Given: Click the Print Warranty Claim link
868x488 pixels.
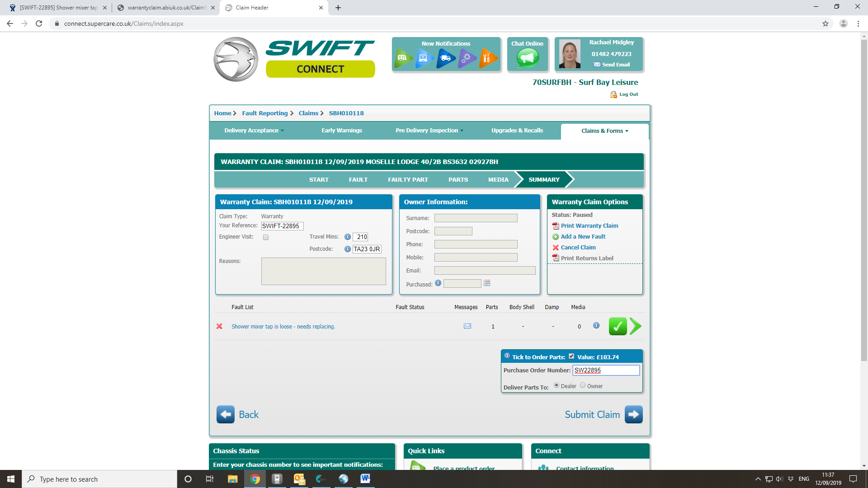Looking at the screenshot, I should tap(589, 226).
